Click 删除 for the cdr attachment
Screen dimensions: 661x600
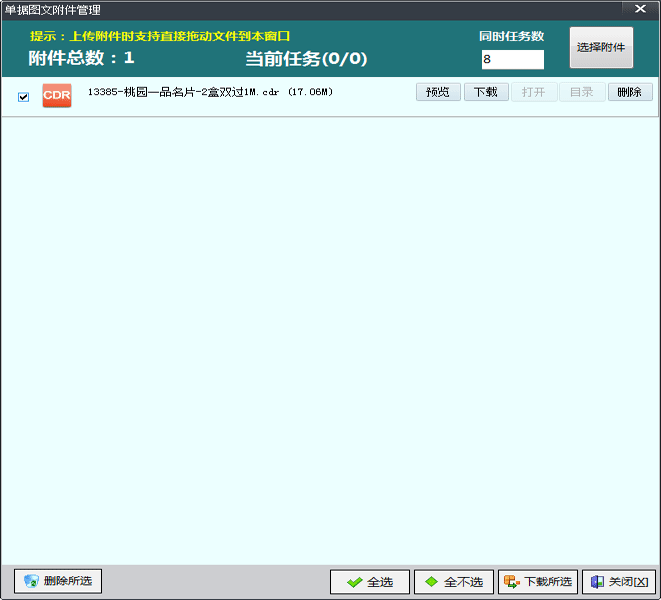pyautogui.click(x=630, y=92)
